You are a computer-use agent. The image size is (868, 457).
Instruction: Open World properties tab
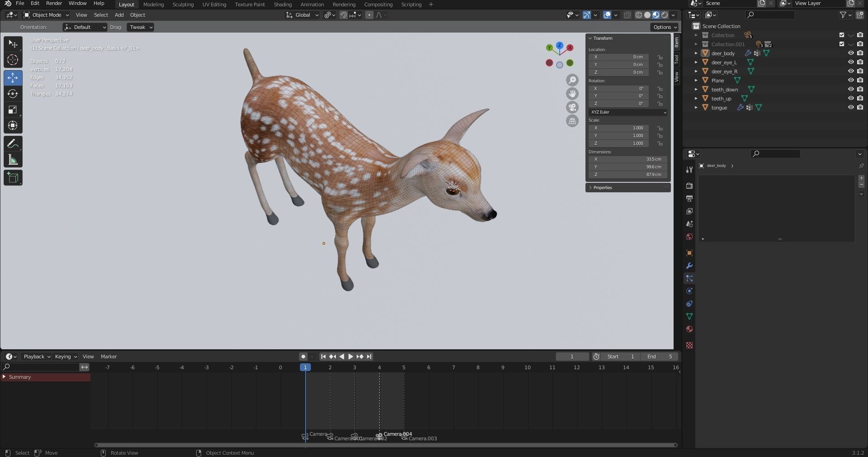689,237
